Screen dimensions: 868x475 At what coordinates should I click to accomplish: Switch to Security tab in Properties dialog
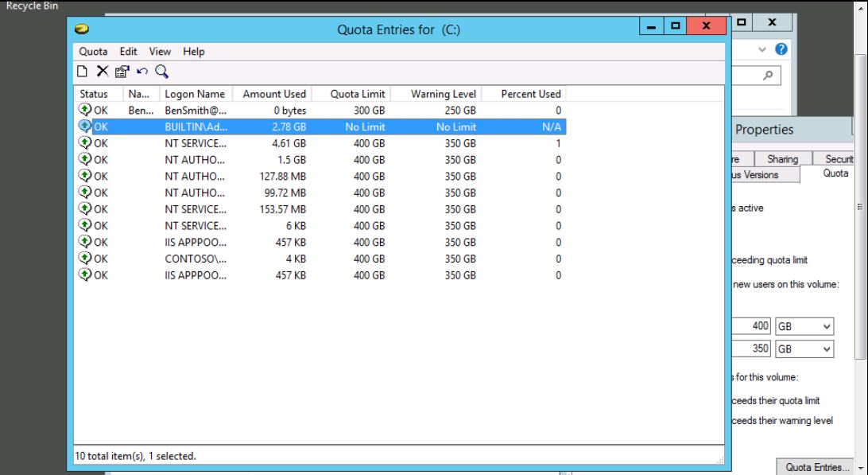(835, 159)
